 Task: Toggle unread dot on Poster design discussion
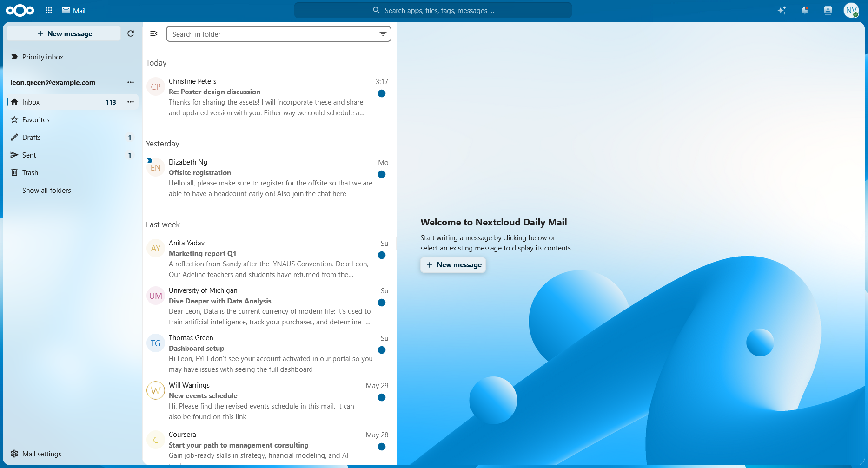(x=382, y=93)
